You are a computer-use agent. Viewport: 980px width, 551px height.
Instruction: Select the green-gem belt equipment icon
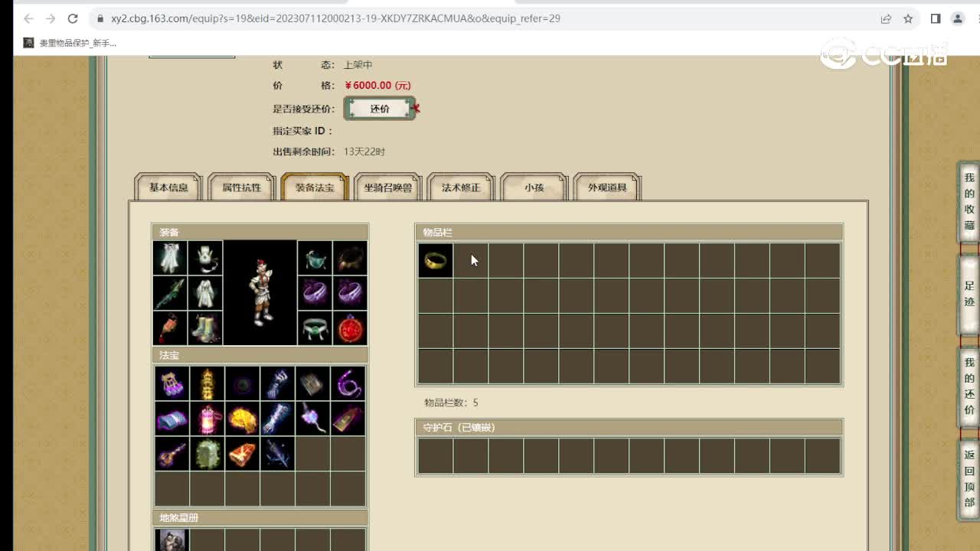tap(315, 328)
